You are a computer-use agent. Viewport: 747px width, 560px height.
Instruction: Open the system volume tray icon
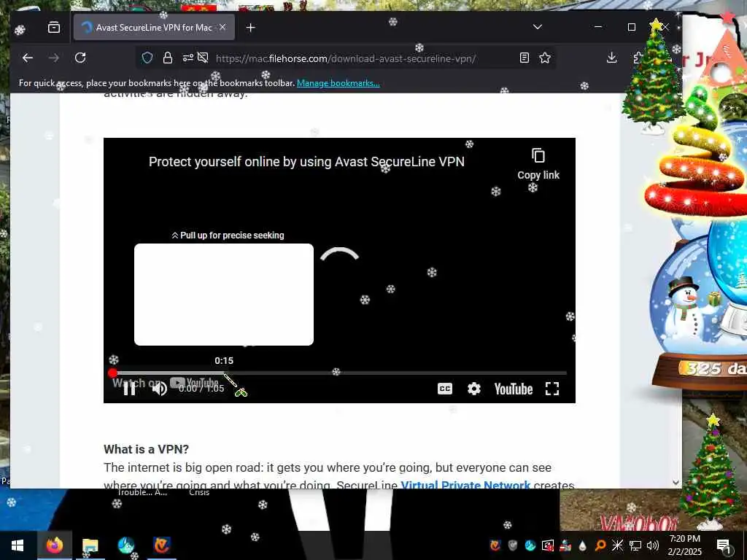[x=653, y=545]
